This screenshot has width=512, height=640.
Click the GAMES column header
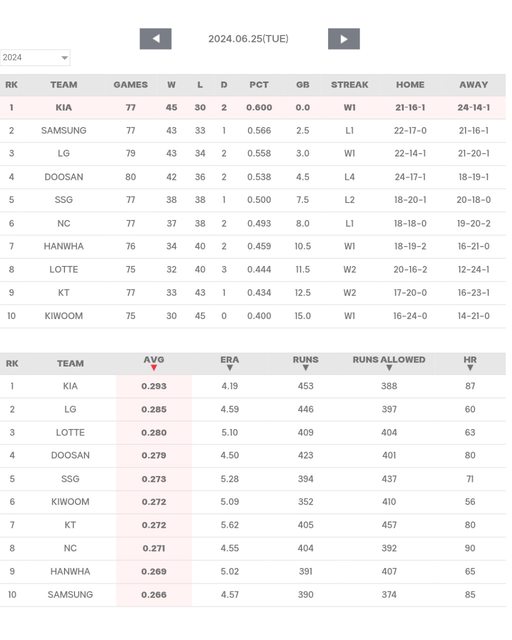click(x=131, y=84)
